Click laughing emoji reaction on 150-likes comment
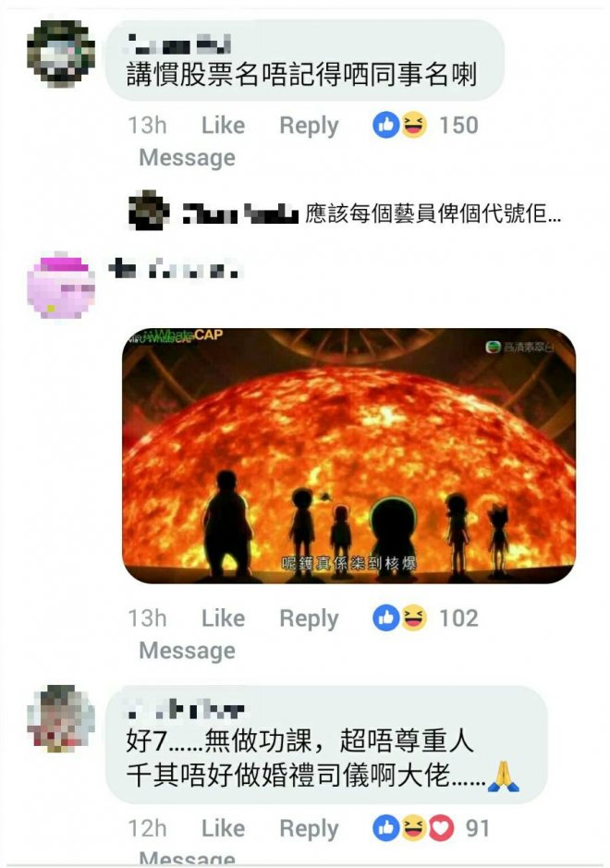 pyautogui.click(x=413, y=125)
